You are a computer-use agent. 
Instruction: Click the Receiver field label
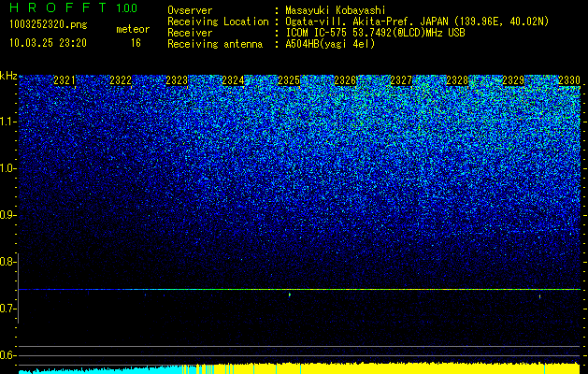click(x=190, y=33)
